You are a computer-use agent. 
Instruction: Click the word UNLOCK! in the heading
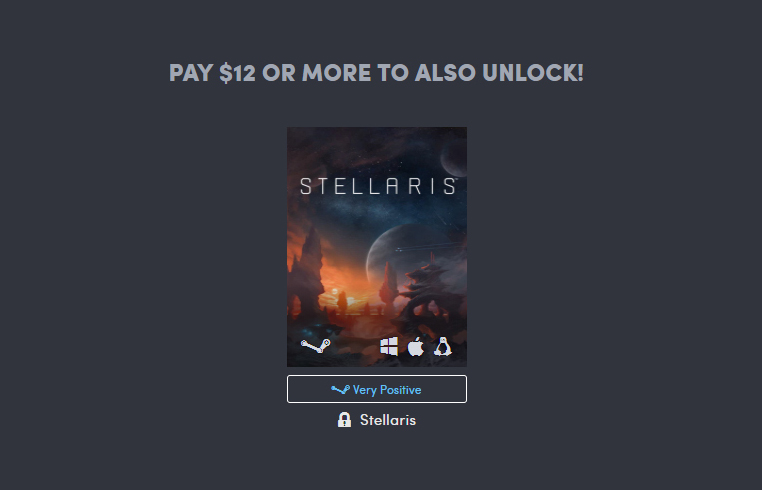point(533,73)
